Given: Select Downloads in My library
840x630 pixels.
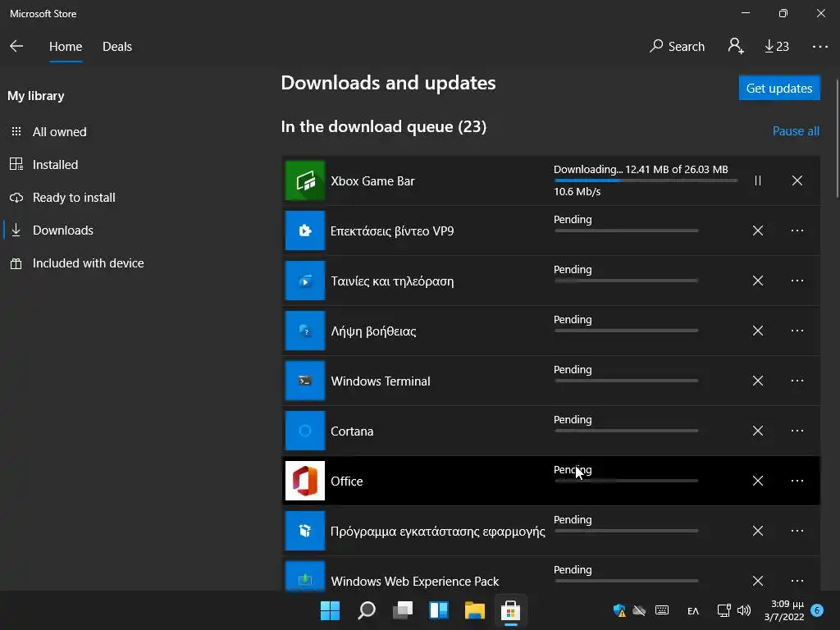Looking at the screenshot, I should [x=62, y=231].
